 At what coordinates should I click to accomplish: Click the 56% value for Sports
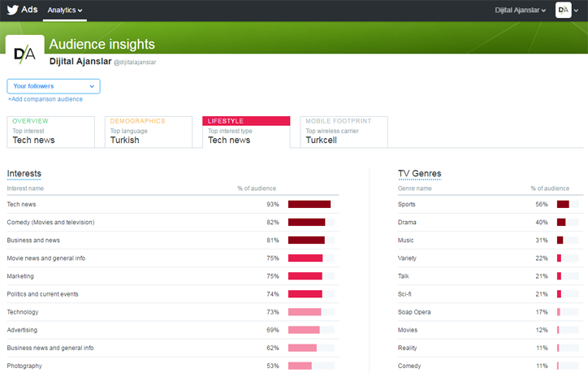point(542,205)
